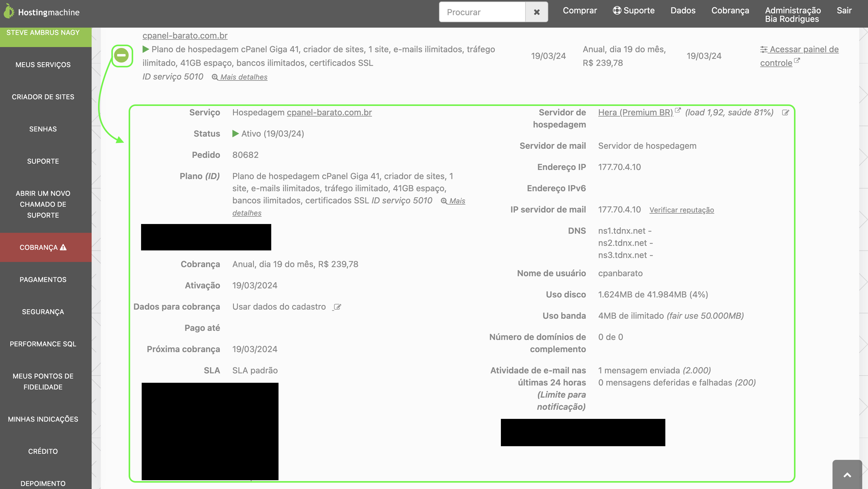Click the Ativo (19/03/24) status text
This screenshot has height=489, width=868.
coord(273,134)
